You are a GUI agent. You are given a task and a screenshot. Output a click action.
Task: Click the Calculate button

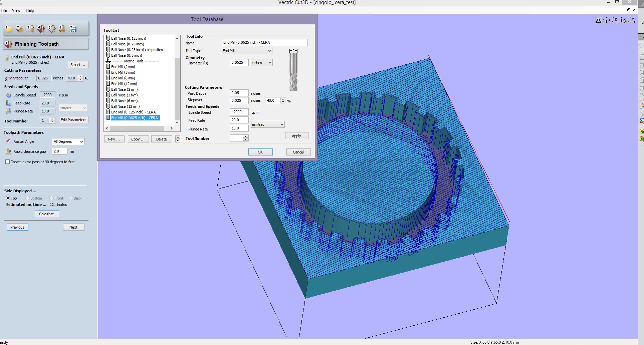pos(47,214)
